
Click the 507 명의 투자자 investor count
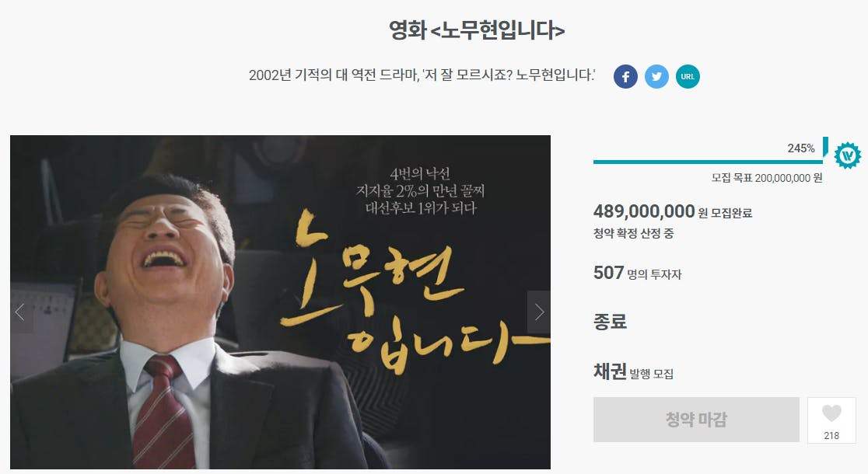[x=637, y=273]
